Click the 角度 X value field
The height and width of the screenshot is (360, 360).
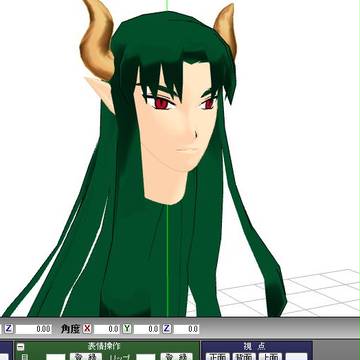[x=107, y=329]
